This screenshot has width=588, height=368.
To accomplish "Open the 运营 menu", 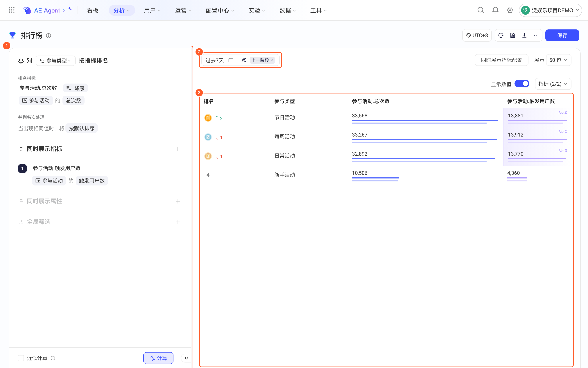I will pyautogui.click(x=183, y=10).
